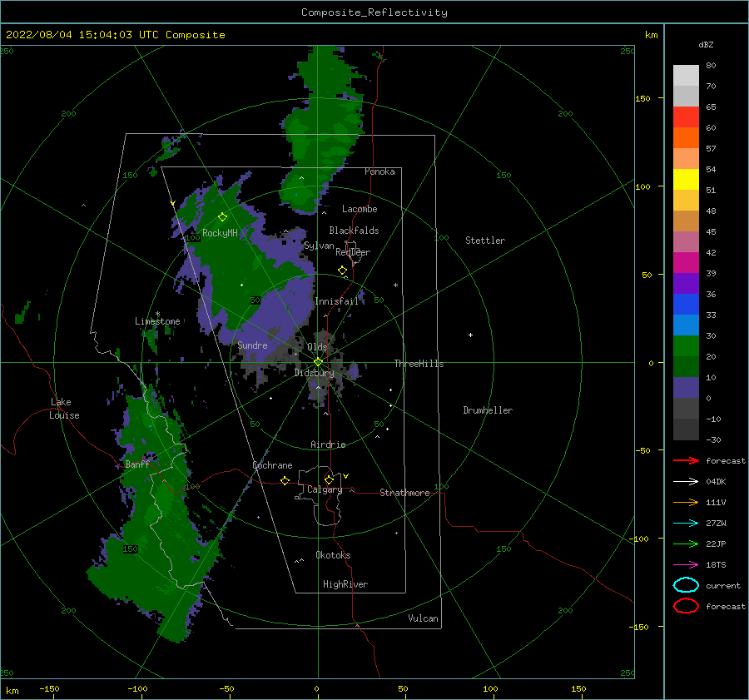Click the Banff label
Screen dimensions: 749x700
(136, 464)
